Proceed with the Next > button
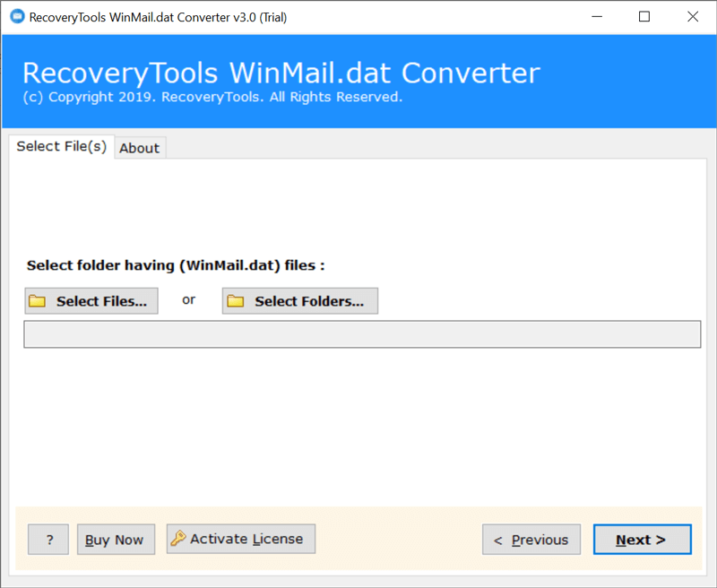Viewport: 717px width, 588px height. click(x=642, y=540)
